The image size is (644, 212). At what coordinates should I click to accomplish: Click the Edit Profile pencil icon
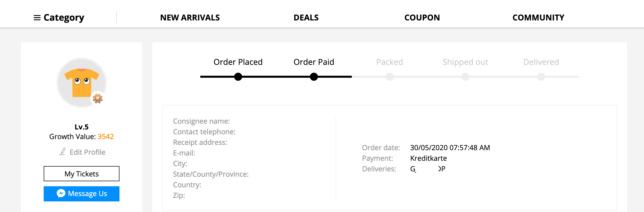[x=62, y=152]
